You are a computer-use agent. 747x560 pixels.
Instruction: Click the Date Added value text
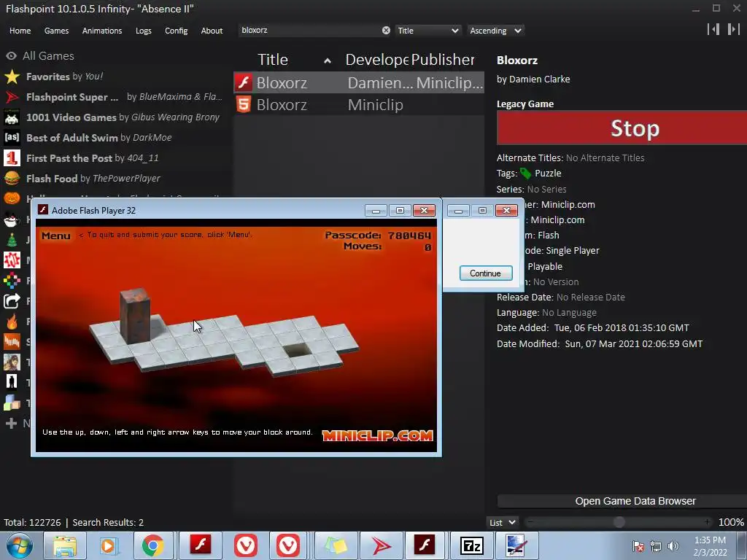(x=622, y=327)
